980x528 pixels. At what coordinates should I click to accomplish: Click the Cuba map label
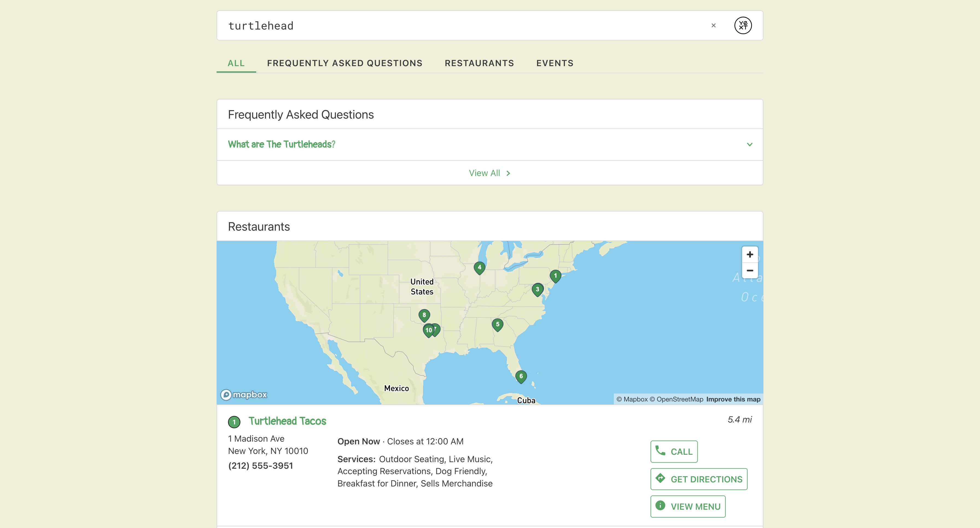(526, 400)
